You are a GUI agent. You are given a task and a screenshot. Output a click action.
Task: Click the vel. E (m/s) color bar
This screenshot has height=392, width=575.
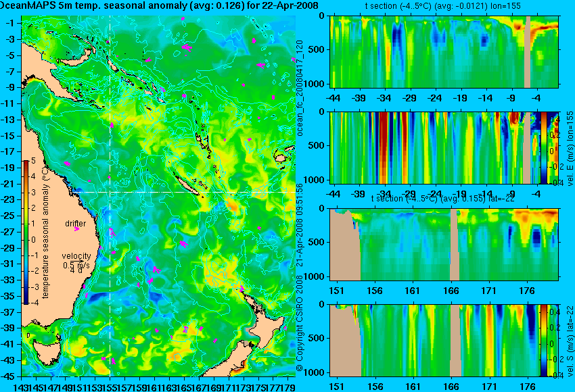543,147
